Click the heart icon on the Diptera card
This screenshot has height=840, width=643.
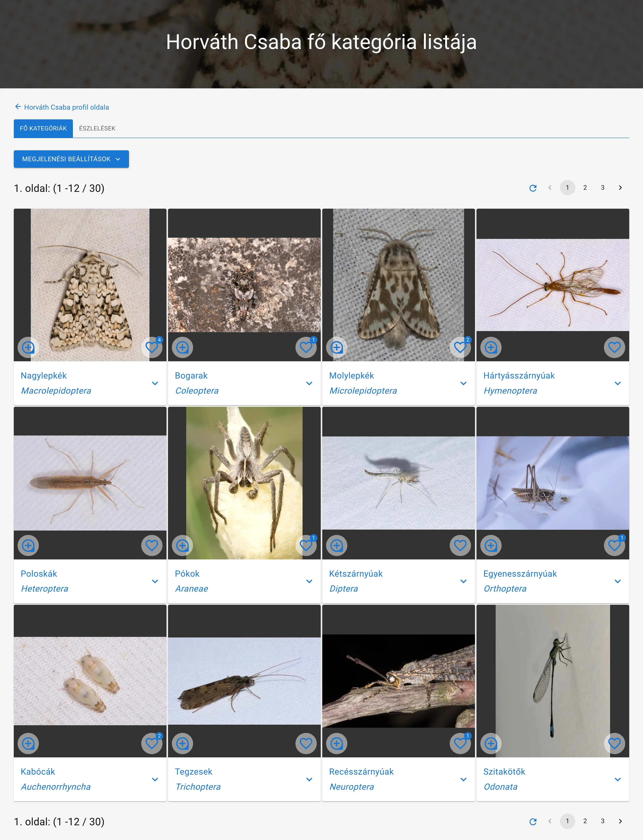pyautogui.click(x=460, y=545)
